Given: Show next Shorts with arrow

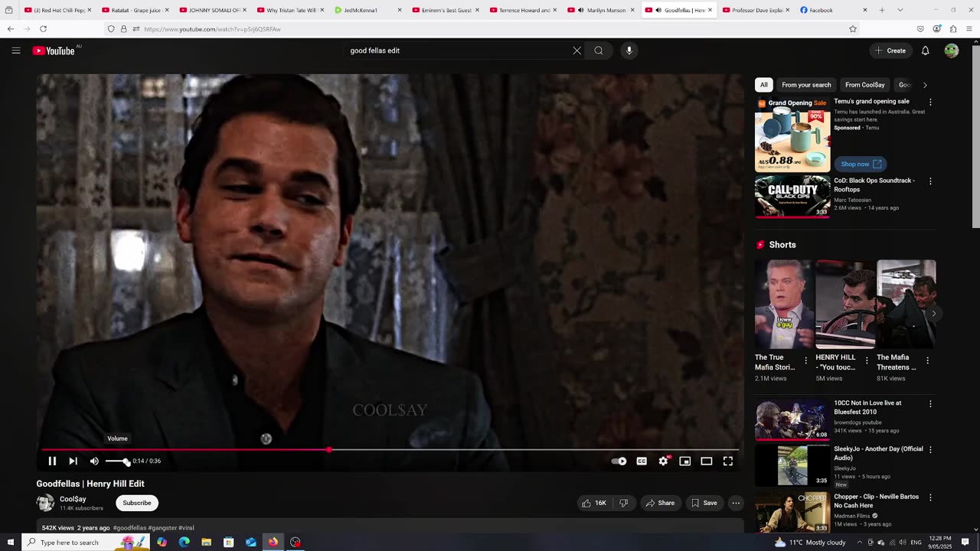Looking at the screenshot, I should pos(933,313).
